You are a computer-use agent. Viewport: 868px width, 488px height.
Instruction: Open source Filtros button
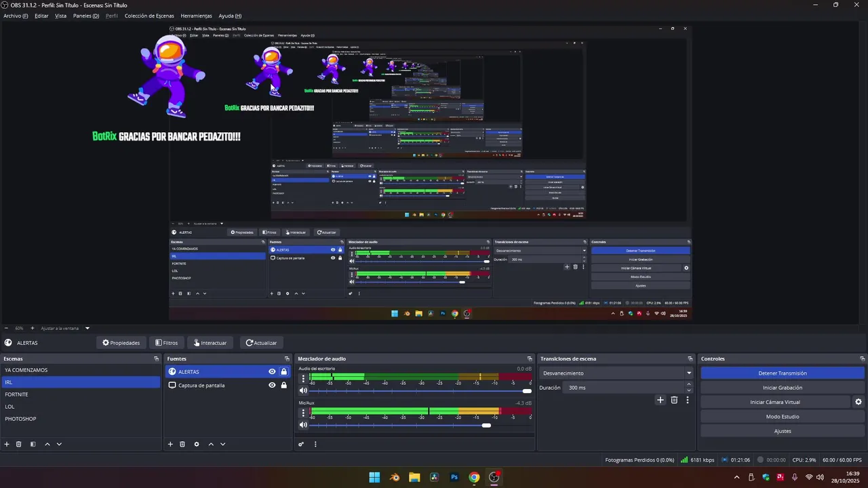(x=166, y=343)
